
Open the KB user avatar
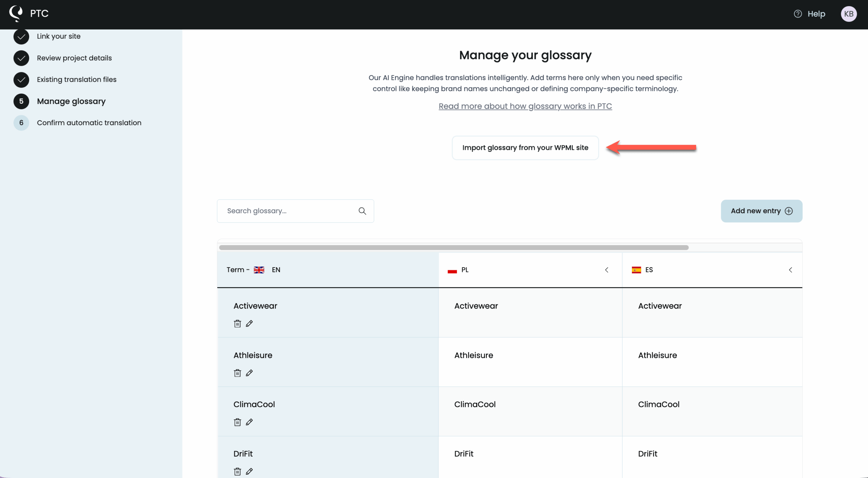[x=849, y=14]
